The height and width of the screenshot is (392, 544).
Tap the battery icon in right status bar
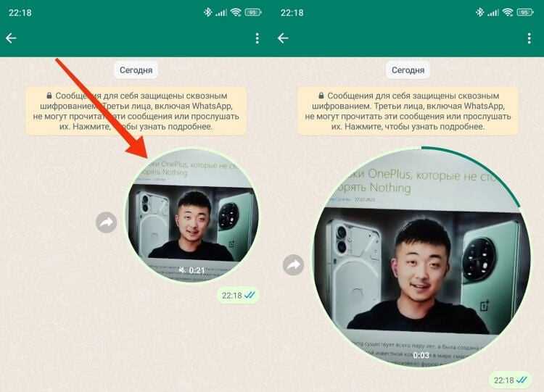tap(525, 12)
